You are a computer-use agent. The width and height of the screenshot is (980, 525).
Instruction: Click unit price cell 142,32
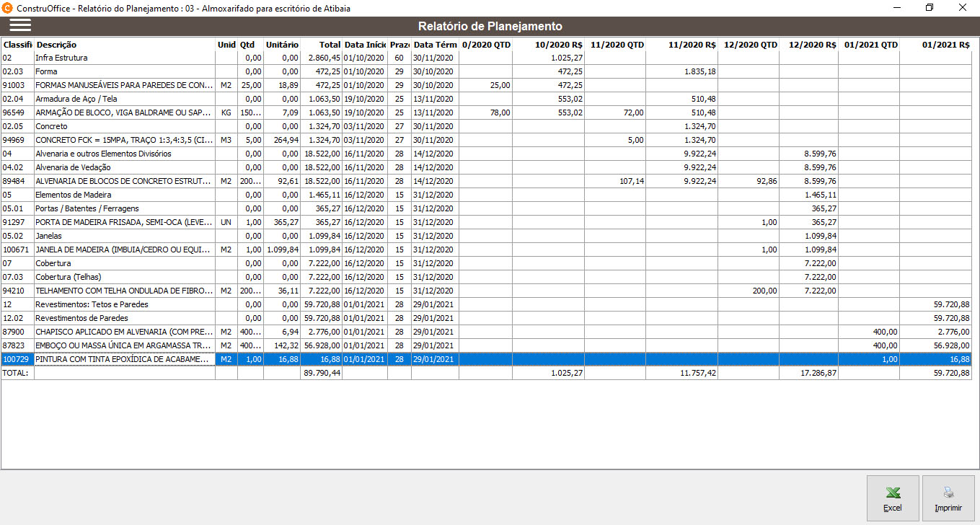tap(286, 345)
